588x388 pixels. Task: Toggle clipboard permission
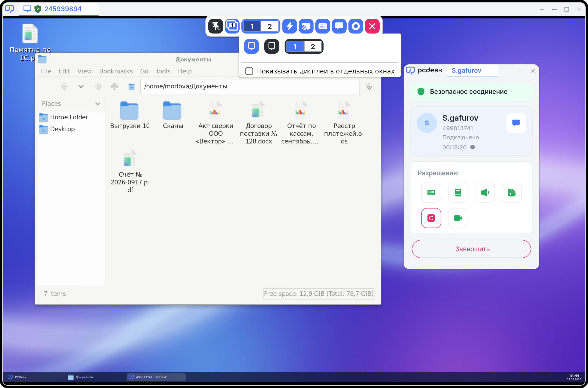pyautogui.click(x=458, y=193)
